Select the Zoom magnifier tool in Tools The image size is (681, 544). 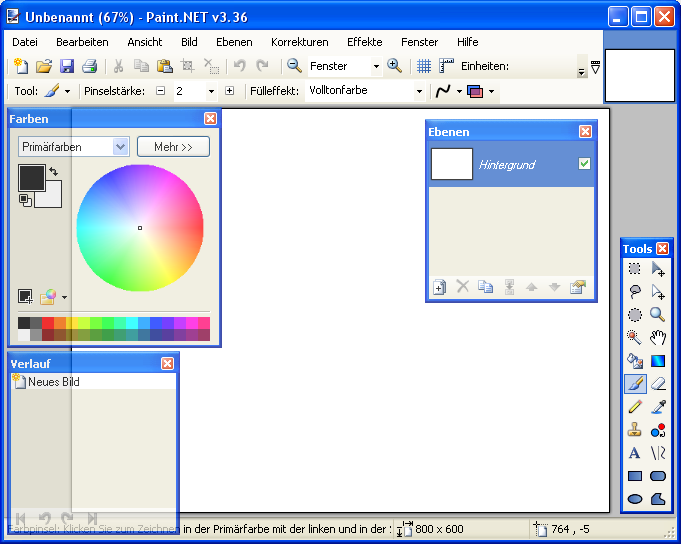coord(658,315)
